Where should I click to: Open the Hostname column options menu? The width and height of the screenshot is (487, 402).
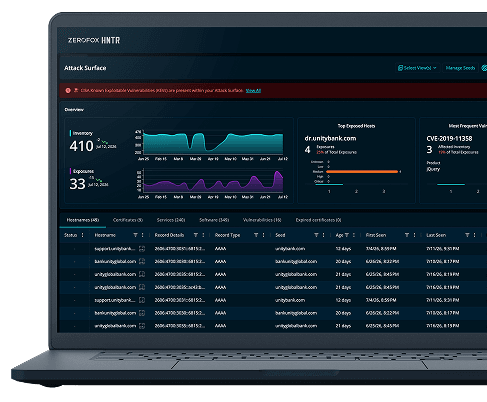[x=143, y=235]
